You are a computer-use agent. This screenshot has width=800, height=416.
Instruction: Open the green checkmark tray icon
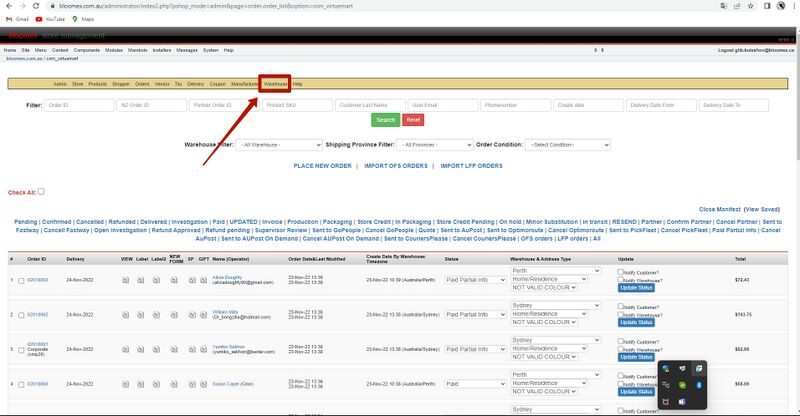click(682, 385)
